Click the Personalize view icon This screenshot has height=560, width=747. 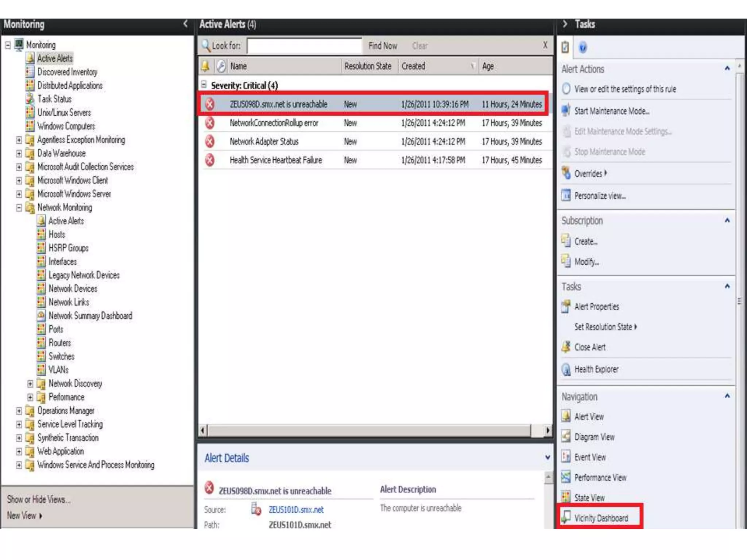[x=566, y=195]
